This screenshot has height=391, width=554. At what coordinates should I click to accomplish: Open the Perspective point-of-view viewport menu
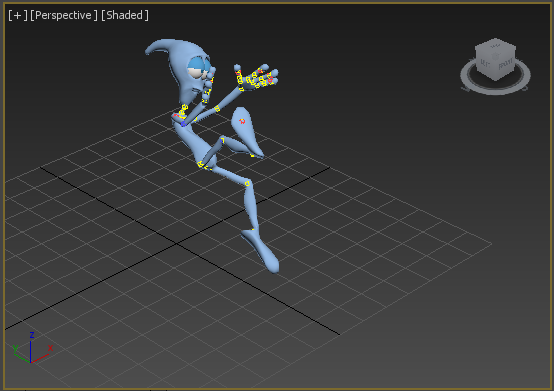tap(64, 15)
